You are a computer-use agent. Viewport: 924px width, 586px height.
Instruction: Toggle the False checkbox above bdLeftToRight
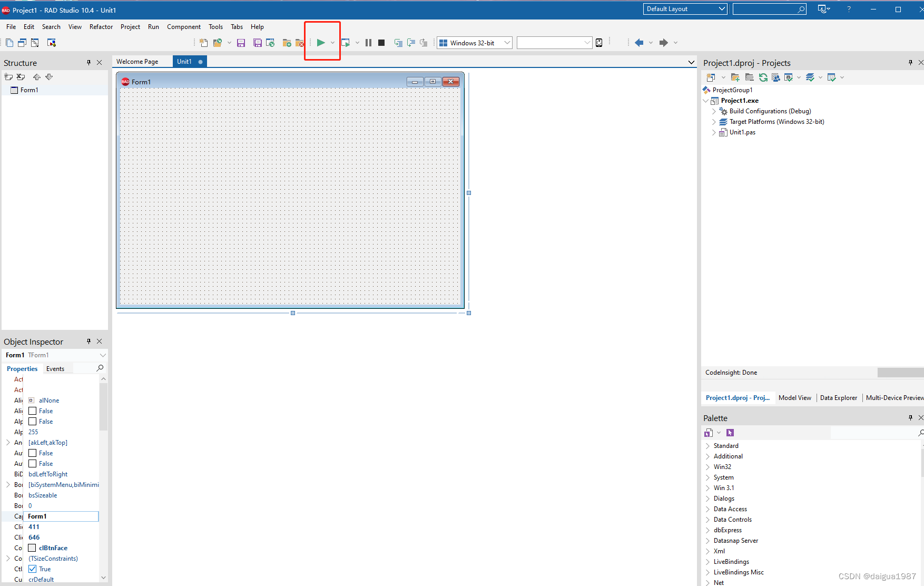coord(32,464)
